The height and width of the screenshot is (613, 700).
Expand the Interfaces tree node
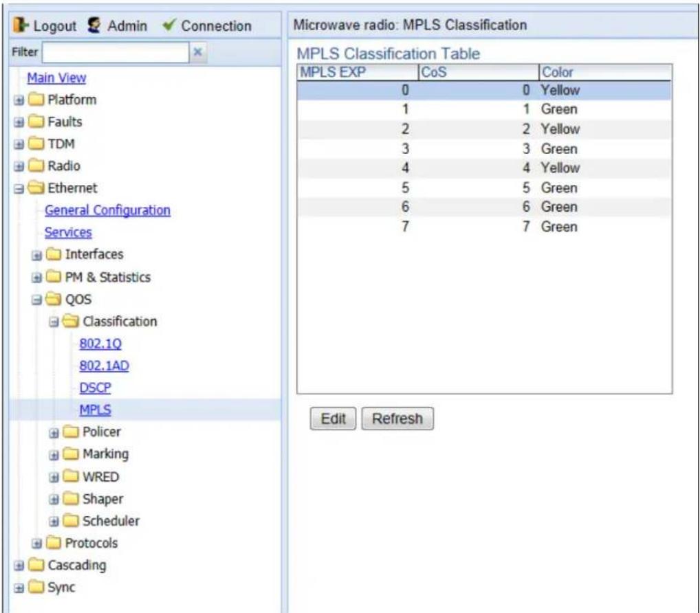36,255
